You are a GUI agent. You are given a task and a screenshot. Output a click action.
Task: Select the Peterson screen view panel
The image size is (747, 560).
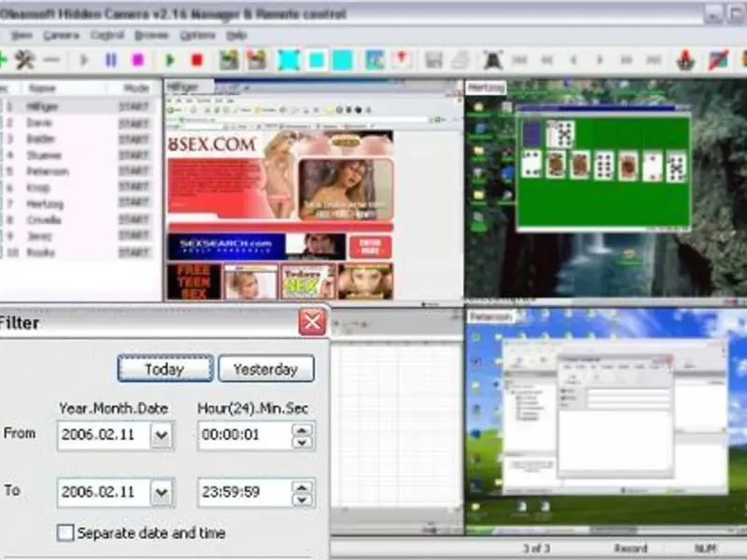coord(605,421)
